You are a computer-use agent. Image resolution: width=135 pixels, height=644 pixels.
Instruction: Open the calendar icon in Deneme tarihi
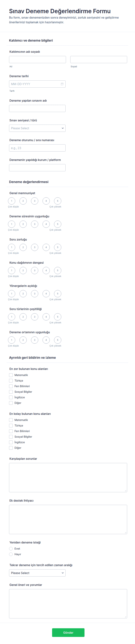(x=62, y=84)
